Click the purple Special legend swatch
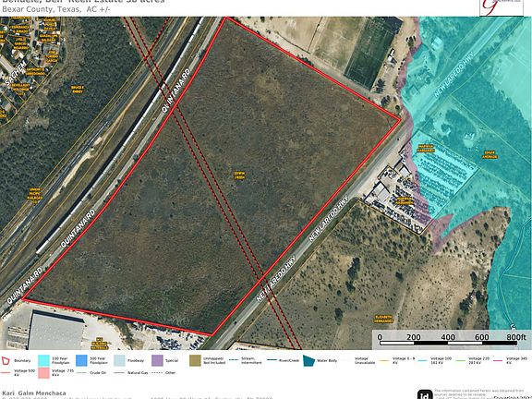532x399 pixels. tap(157, 360)
